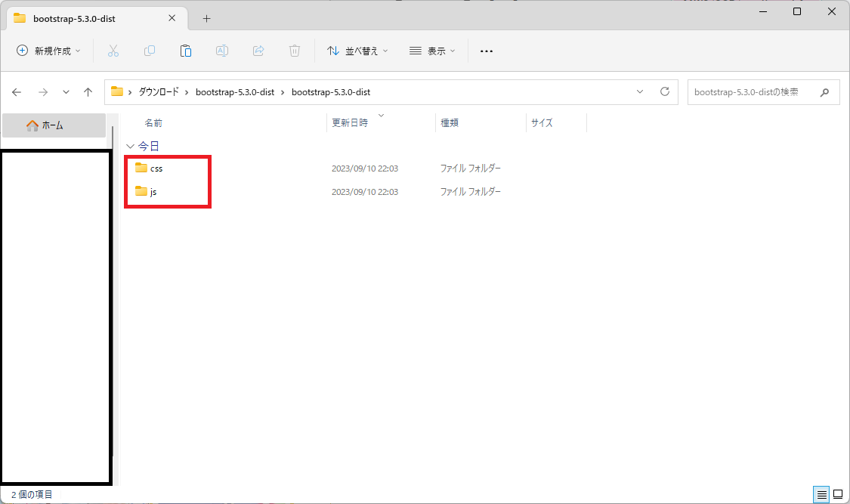This screenshot has width=850, height=504.
Task: Go up one folder level with up arrow
Action: click(x=88, y=92)
